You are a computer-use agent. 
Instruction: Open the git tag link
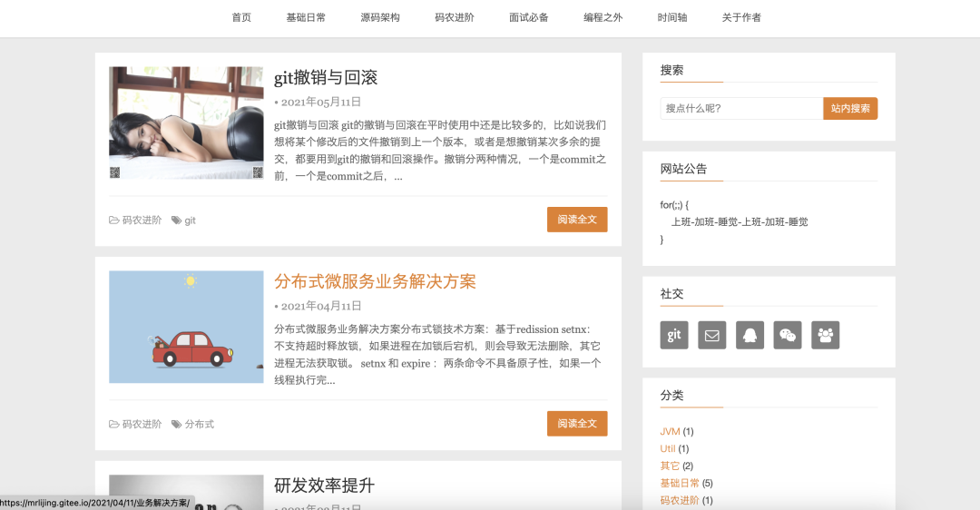(x=190, y=221)
